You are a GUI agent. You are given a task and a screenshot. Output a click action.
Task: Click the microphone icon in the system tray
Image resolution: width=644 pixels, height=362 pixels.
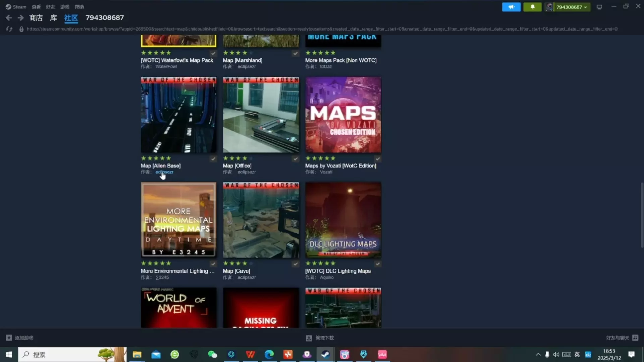click(547, 354)
